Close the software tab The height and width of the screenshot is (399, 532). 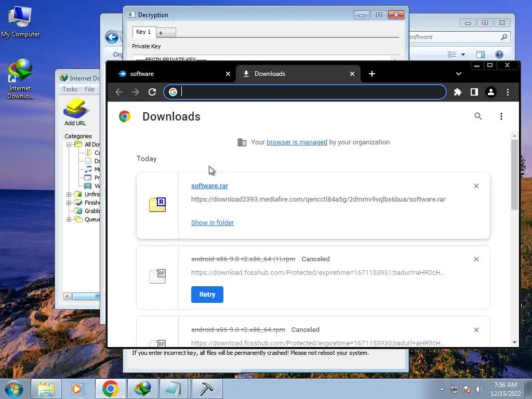[x=228, y=74]
